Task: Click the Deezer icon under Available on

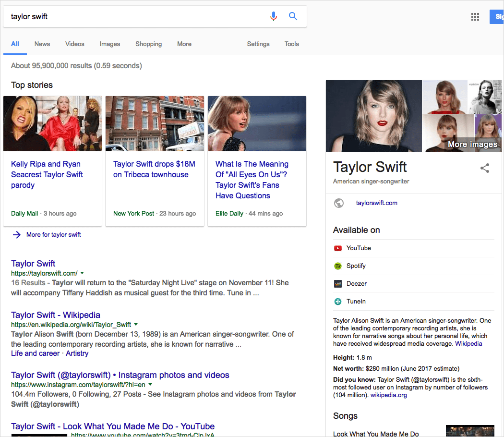Action: (x=338, y=284)
